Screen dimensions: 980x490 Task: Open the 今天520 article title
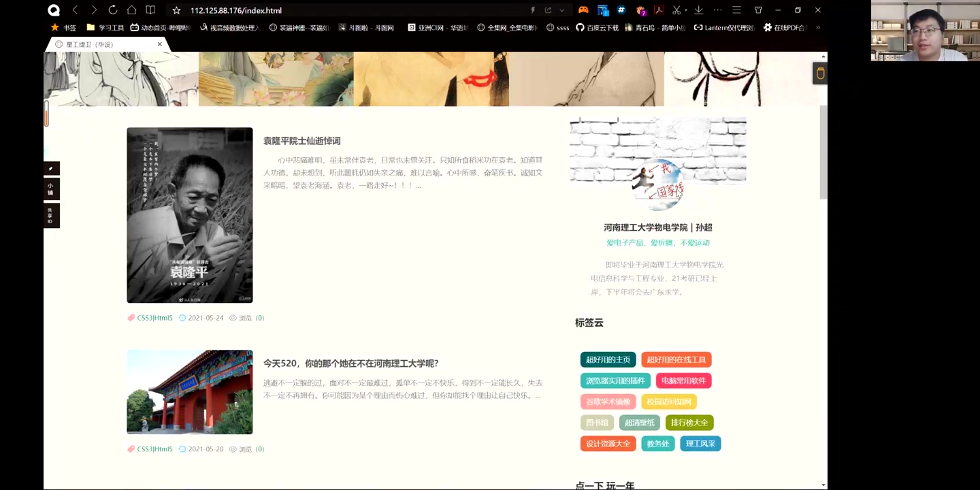351,363
